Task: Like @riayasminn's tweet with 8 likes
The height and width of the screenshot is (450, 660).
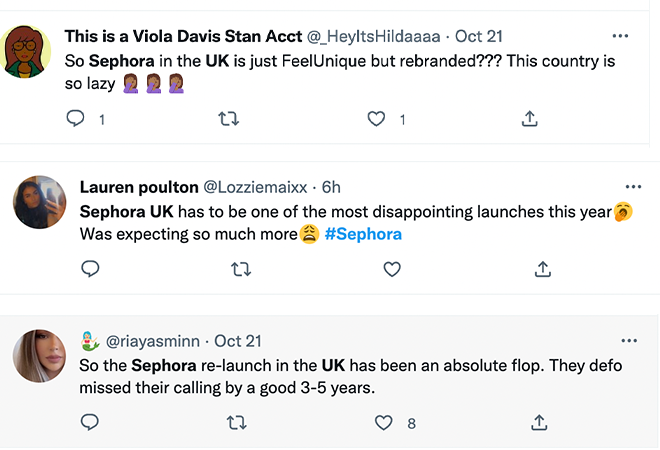Action: click(x=383, y=423)
